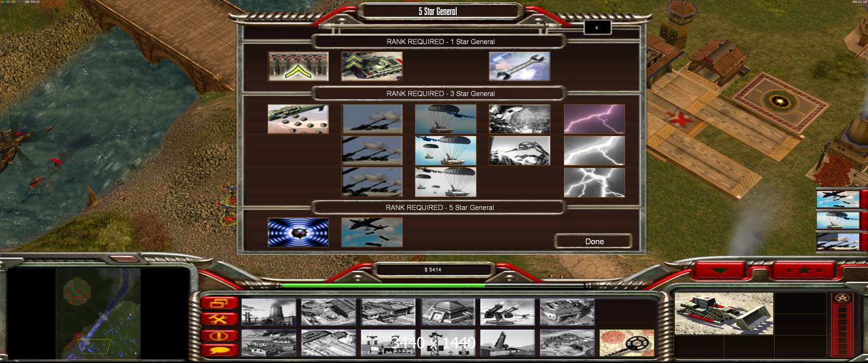Build a Bunker from command bar
This screenshot has height=363, width=868.
coord(448,312)
